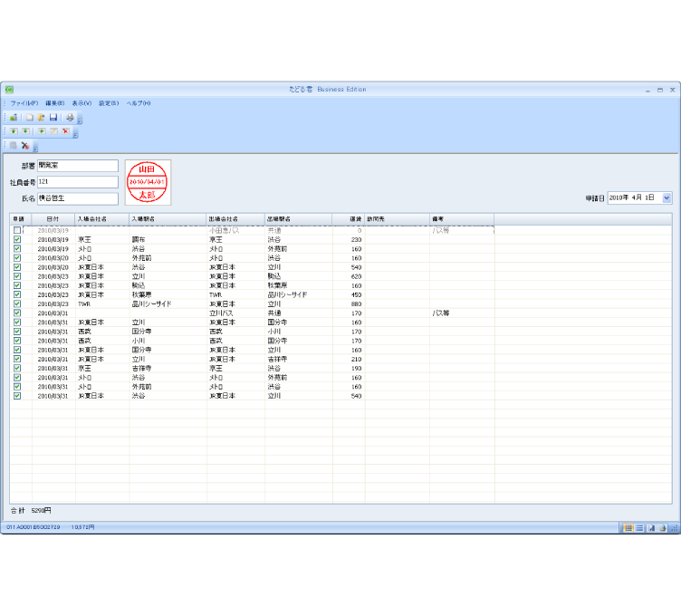The width and height of the screenshot is (681, 616).
Task: Click the 出場駅名 column header
Action: (x=298, y=219)
